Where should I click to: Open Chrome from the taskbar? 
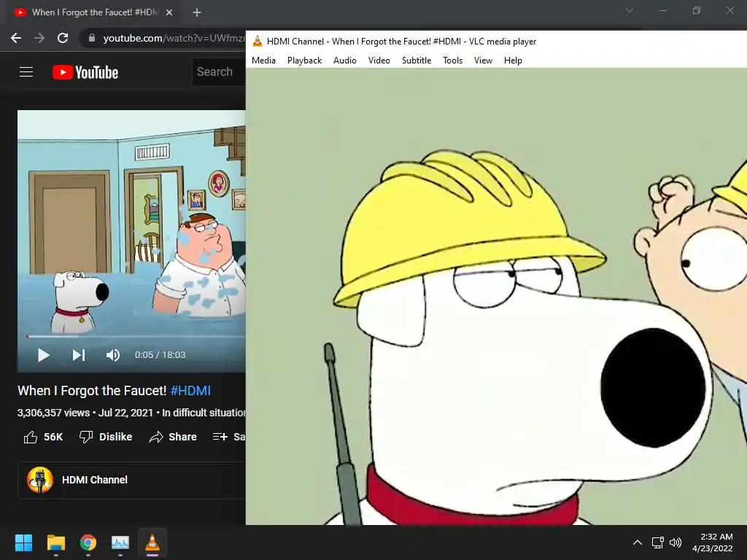point(88,542)
